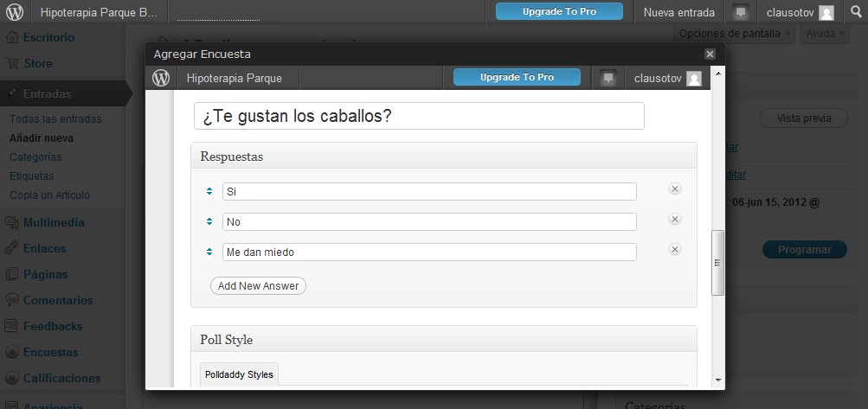Click the poll question text field
This screenshot has width=868, height=409.
(419, 116)
